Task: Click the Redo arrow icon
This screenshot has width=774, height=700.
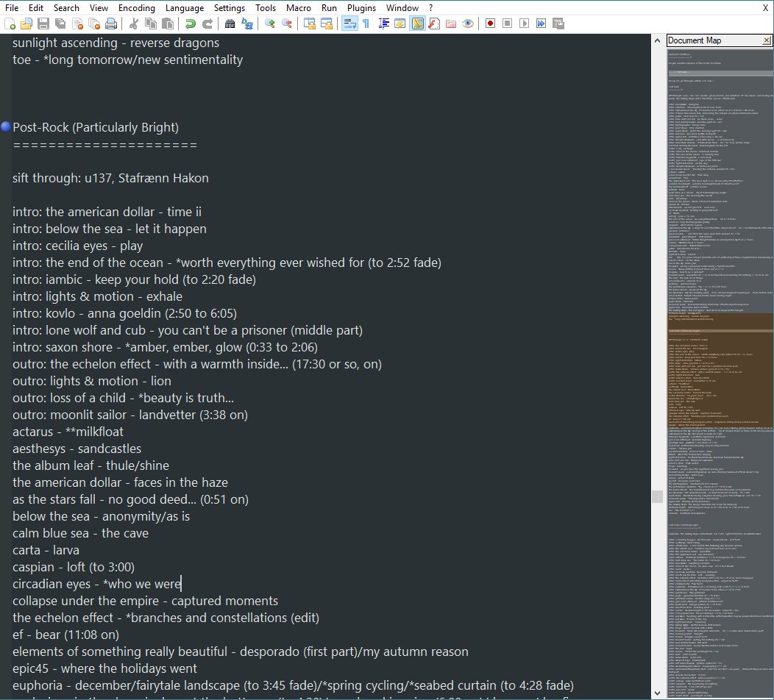Action: click(x=207, y=24)
